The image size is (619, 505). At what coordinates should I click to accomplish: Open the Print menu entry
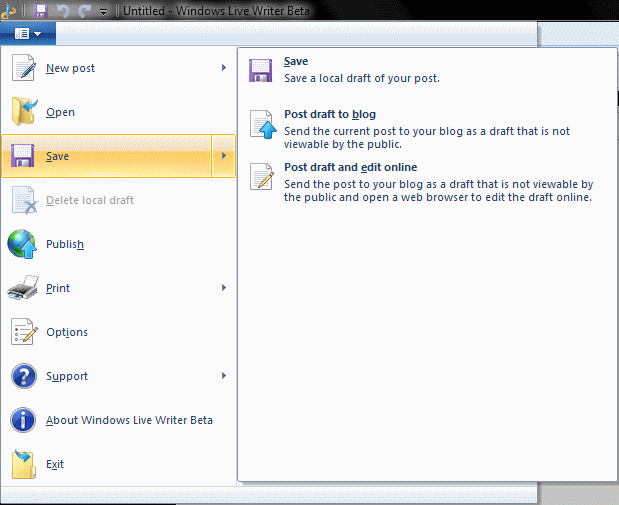point(118,288)
